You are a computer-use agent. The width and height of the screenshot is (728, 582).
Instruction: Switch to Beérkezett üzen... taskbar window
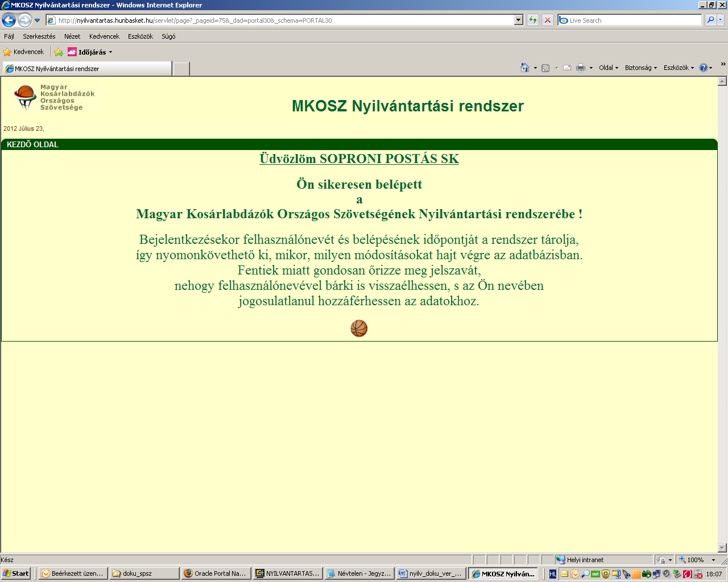click(73, 573)
